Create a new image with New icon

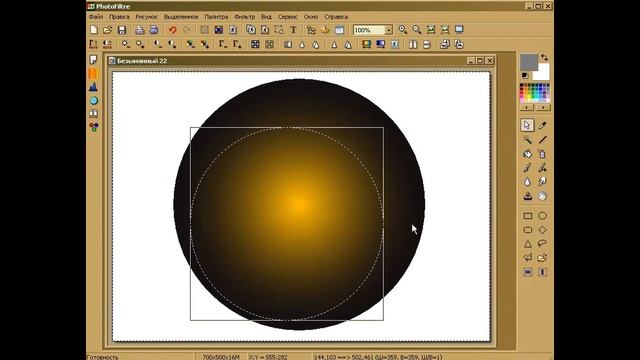[x=94, y=30]
